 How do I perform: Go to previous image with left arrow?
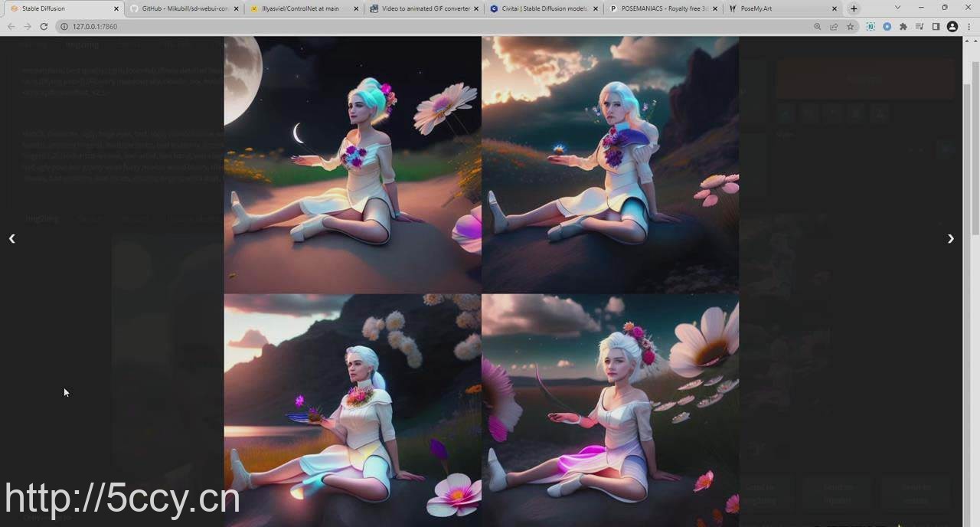pos(12,239)
